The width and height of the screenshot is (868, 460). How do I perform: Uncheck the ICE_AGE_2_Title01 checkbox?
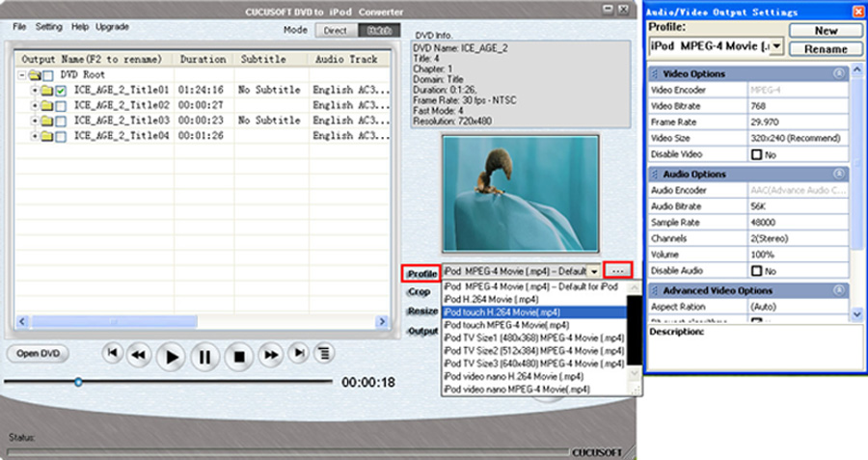(x=61, y=91)
